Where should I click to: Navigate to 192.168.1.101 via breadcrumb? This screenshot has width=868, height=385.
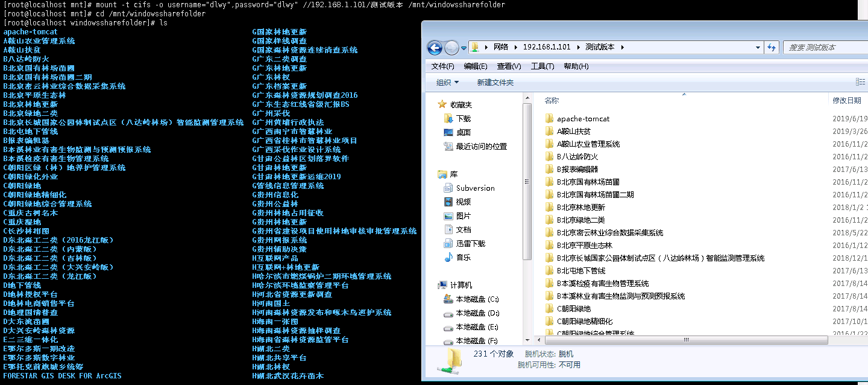(x=547, y=47)
